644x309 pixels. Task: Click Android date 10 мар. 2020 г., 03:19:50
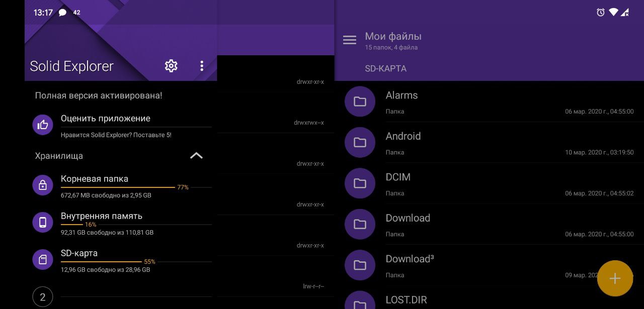click(x=599, y=152)
